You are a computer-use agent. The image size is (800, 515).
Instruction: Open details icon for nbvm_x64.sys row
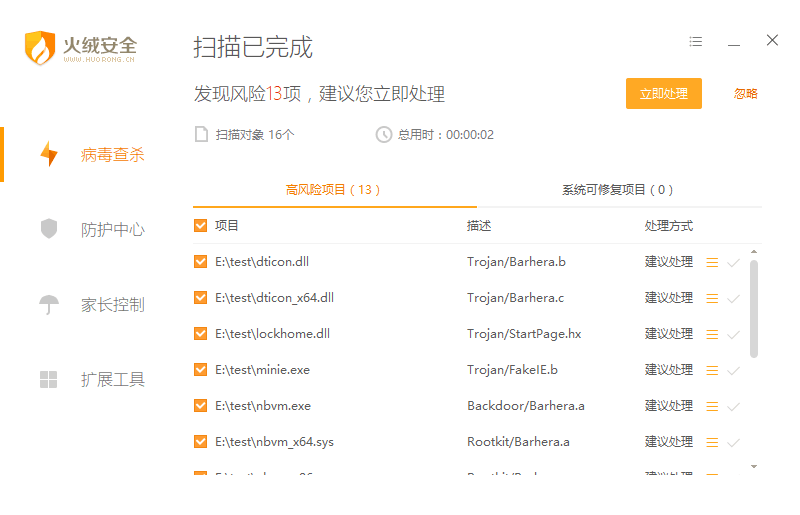click(712, 443)
